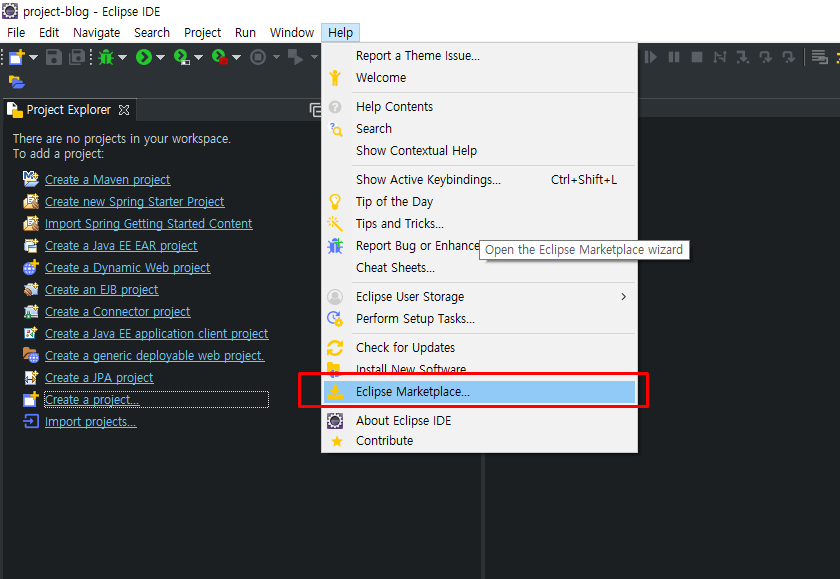Click the Eclipse logo in title bar
The image size is (840, 579).
click(x=10, y=11)
